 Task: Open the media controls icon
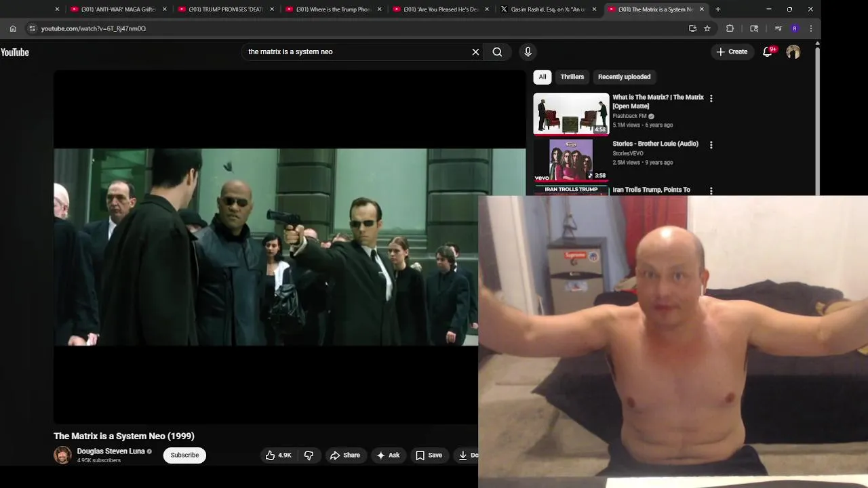(x=778, y=28)
